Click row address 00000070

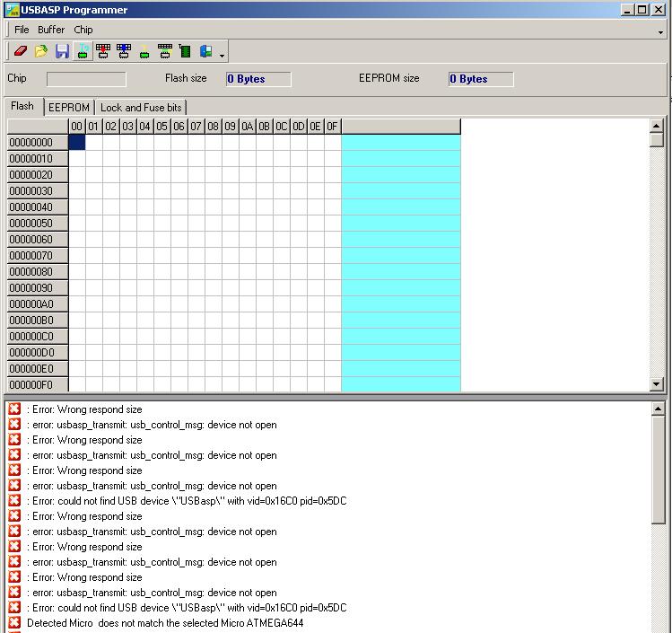click(x=38, y=256)
